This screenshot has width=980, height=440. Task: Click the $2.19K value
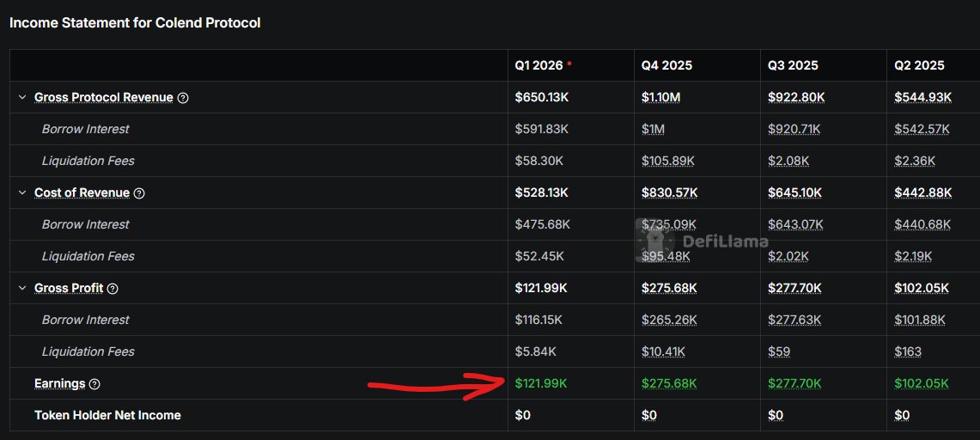914,256
